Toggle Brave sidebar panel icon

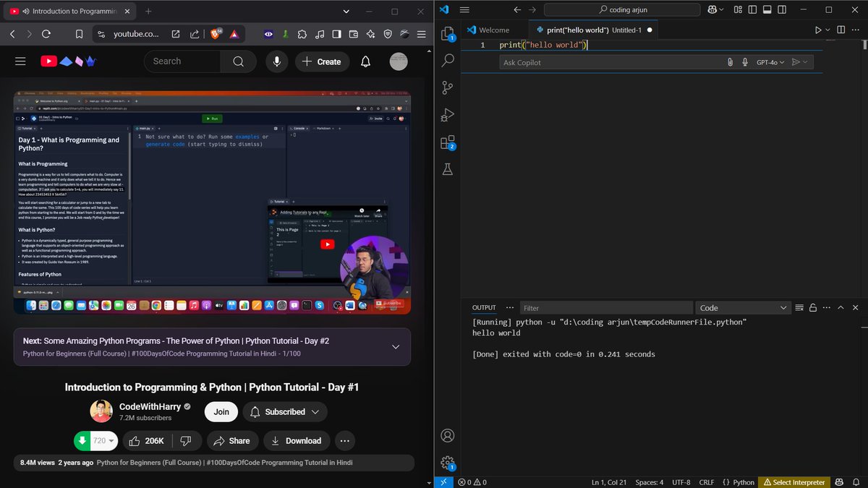336,34
